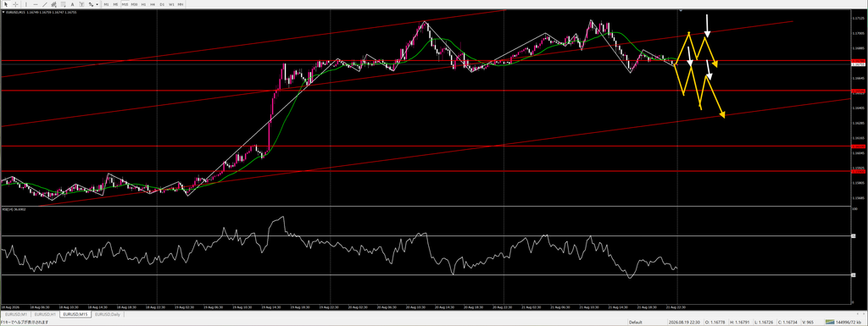
Task: Activate the crosshair tool
Action: point(15,4)
